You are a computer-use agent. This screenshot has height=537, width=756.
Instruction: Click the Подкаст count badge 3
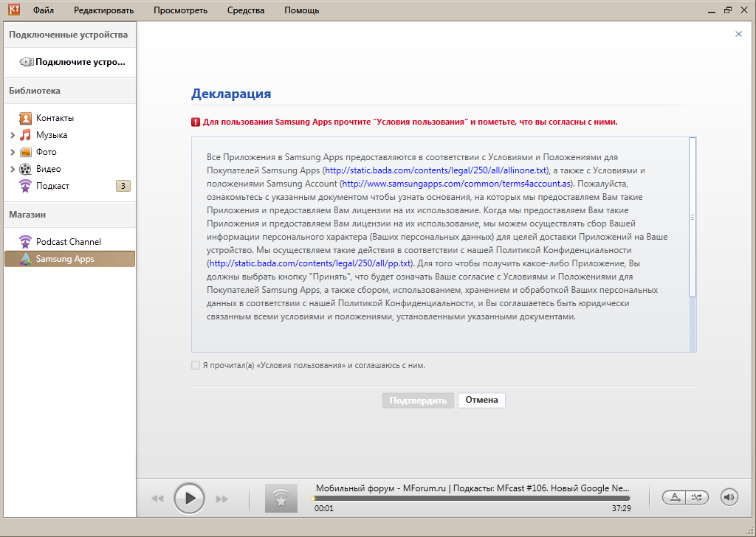[x=123, y=186]
